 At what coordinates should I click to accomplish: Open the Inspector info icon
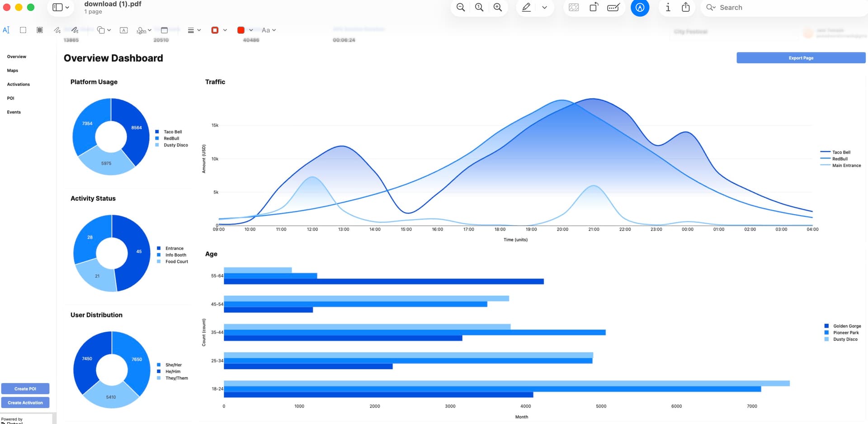coord(668,8)
